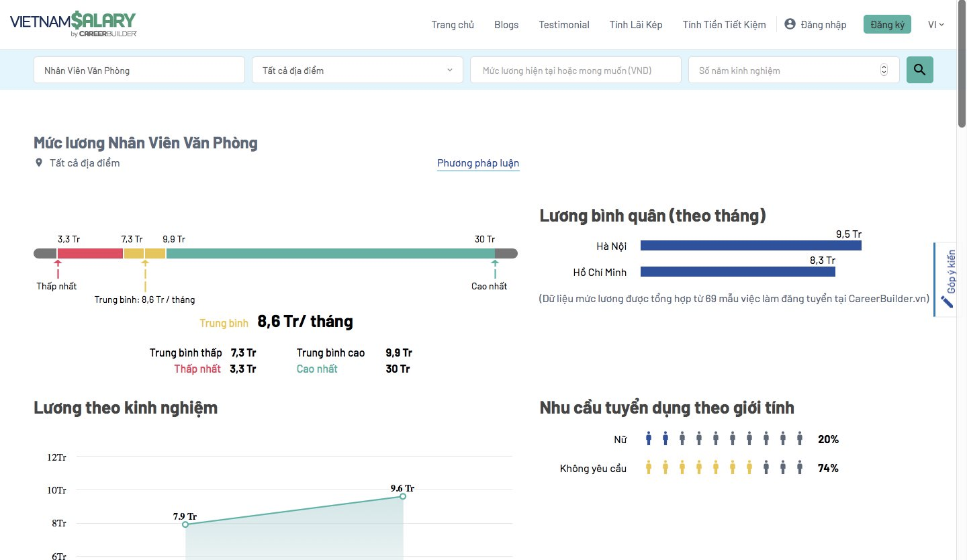Click the Hà Nội average salary bar

coord(751,245)
